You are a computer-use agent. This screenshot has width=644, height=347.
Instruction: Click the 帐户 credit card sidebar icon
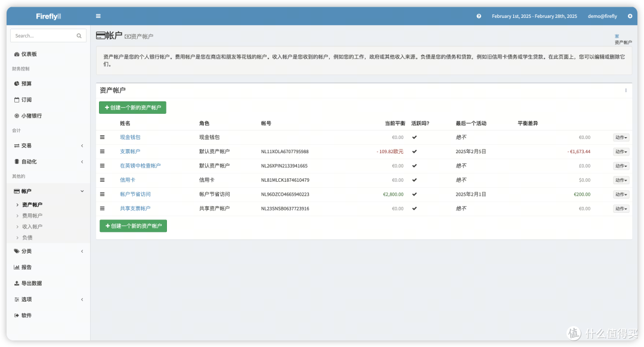pos(17,191)
